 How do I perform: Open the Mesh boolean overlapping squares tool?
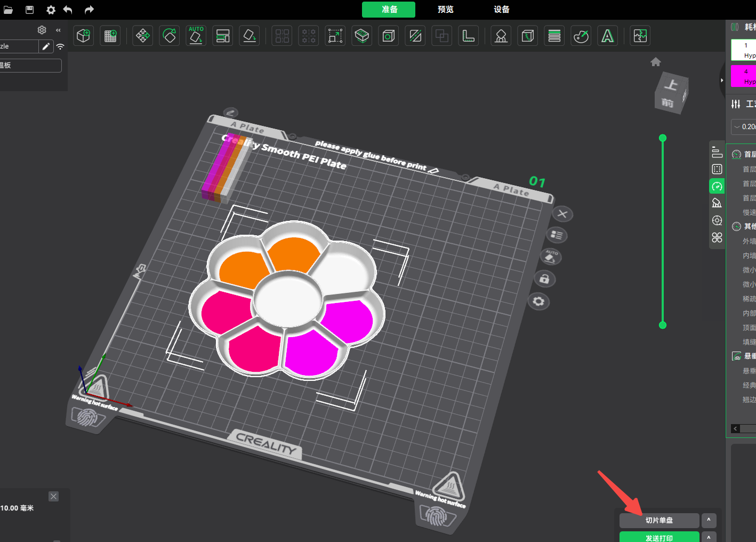(x=442, y=36)
